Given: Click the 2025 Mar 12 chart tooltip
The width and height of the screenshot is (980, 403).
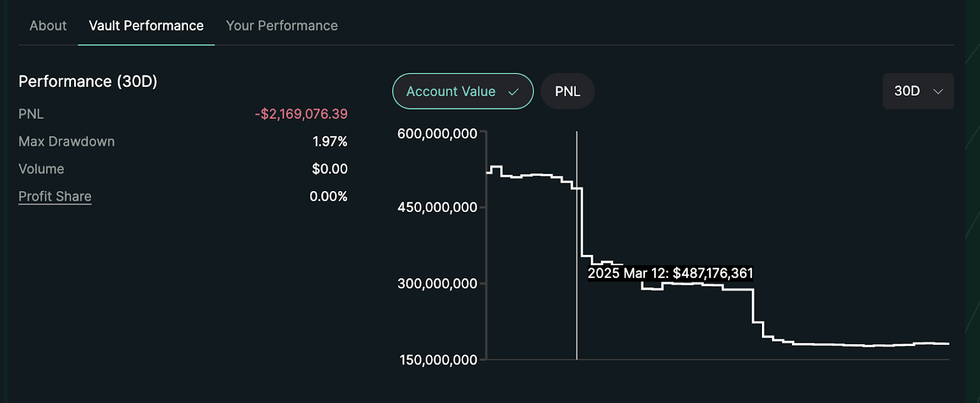Looking at the screenshot, I should [x=670, y=273].
